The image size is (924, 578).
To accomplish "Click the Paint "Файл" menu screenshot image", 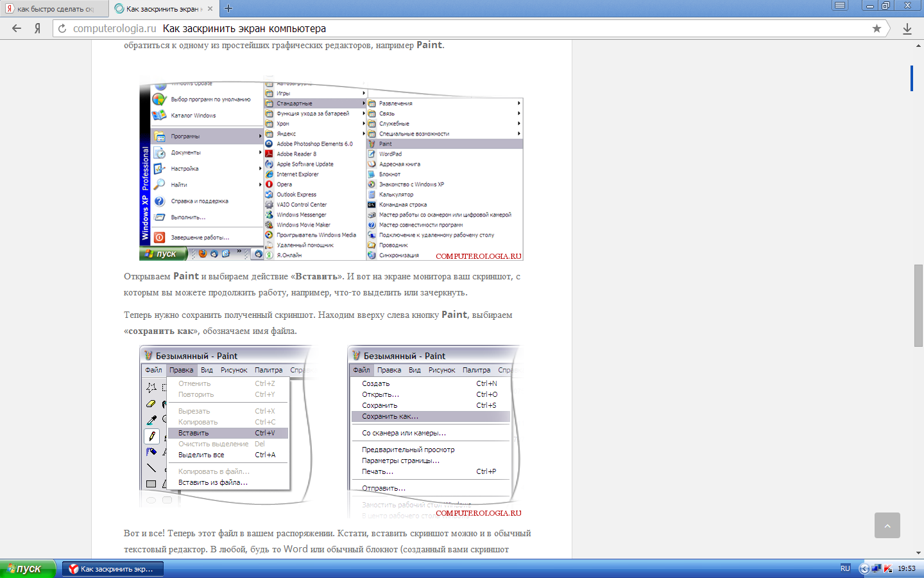I will [x=434, y=432].
